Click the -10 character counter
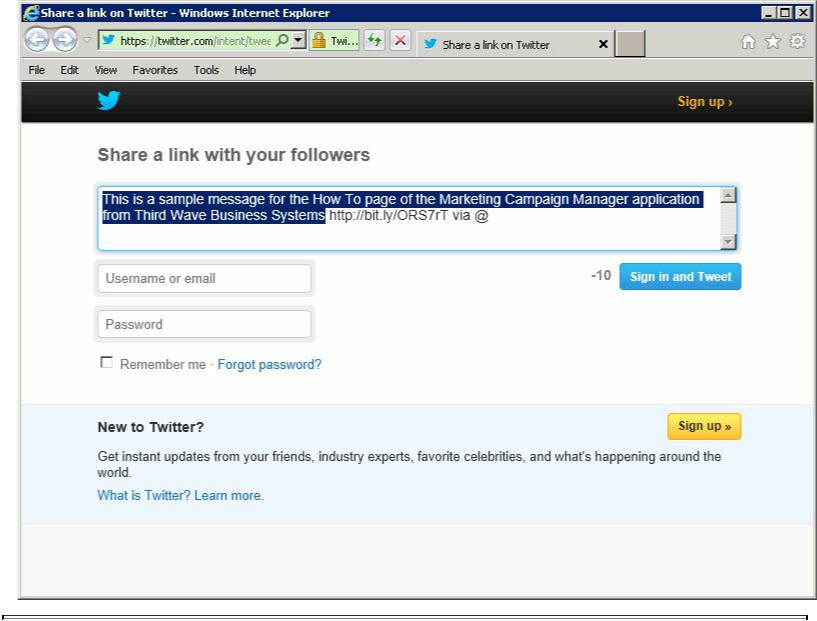The image size is (817, 621). (601, 276)
